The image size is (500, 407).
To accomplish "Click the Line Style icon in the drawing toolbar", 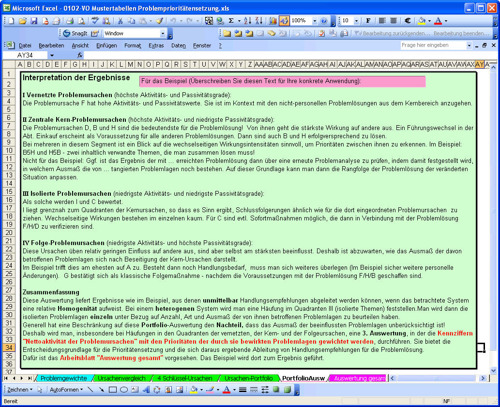I will point(243,390).
